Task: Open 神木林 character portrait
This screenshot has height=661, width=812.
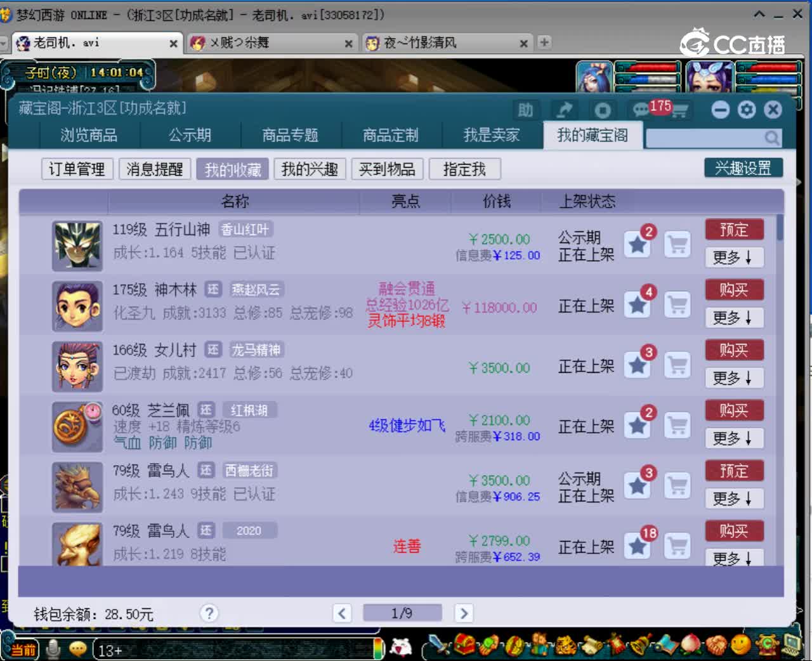Action: [x=77, y=306]
